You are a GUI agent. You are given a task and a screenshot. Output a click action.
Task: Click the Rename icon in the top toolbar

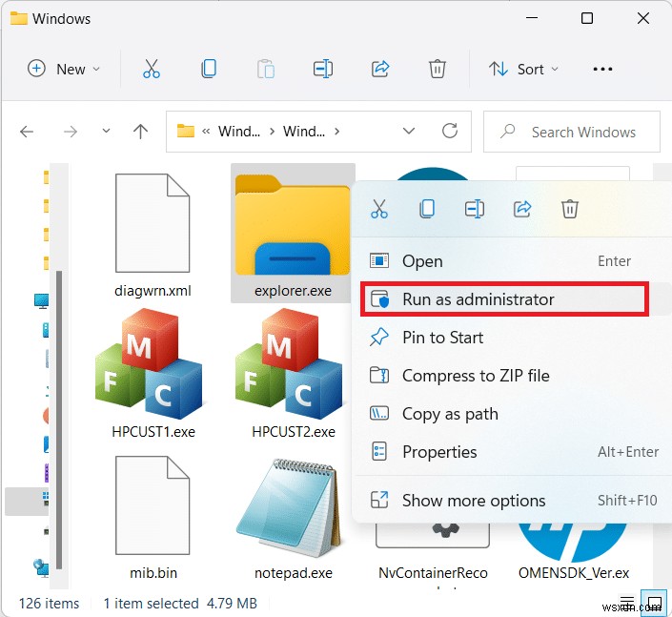[323, 69]
